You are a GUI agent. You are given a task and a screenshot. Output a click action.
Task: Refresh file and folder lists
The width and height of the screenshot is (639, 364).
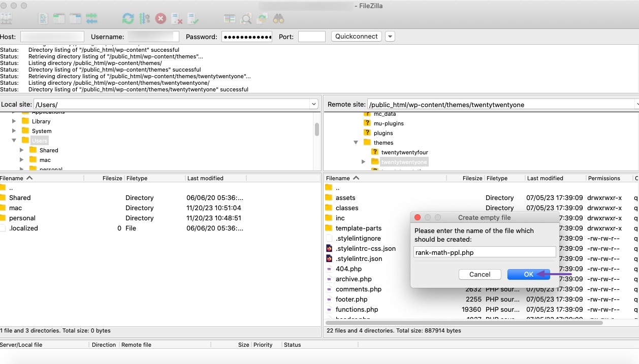[x=128, y=19]
